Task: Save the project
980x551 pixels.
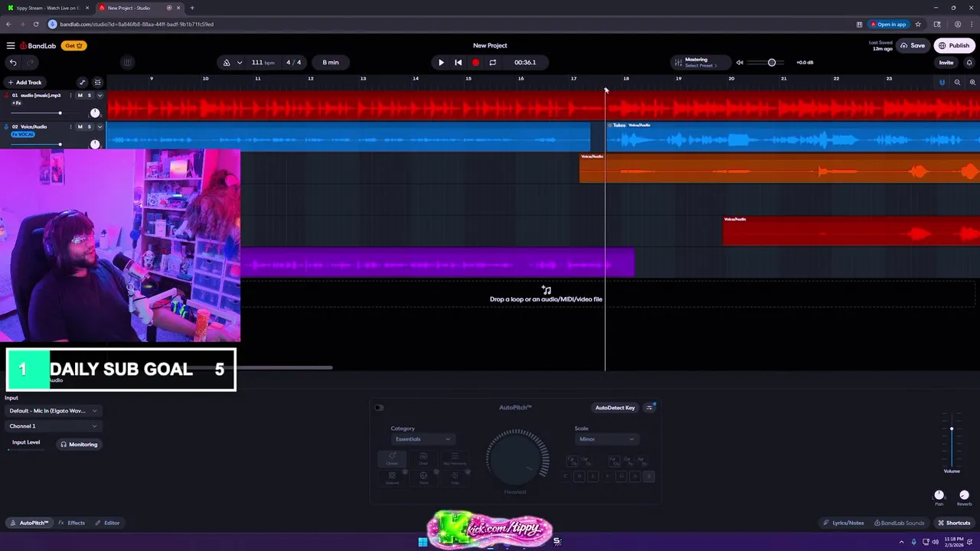Action: (913, 45)
